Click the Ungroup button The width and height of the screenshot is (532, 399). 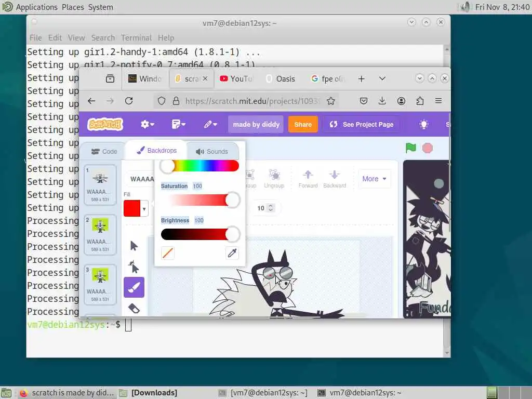click(x=274, y=179)
